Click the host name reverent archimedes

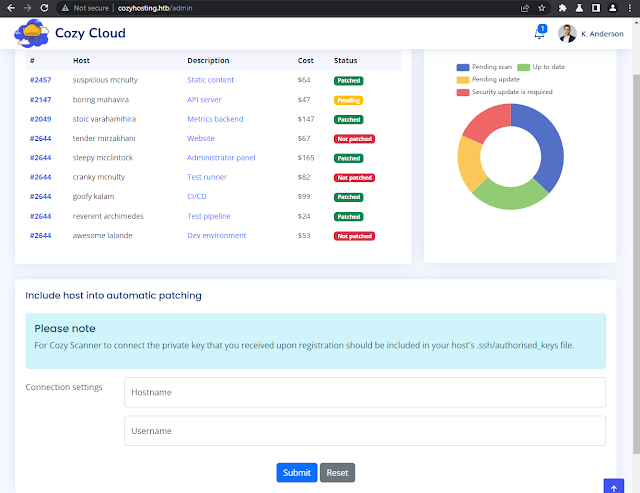point(108,216)
